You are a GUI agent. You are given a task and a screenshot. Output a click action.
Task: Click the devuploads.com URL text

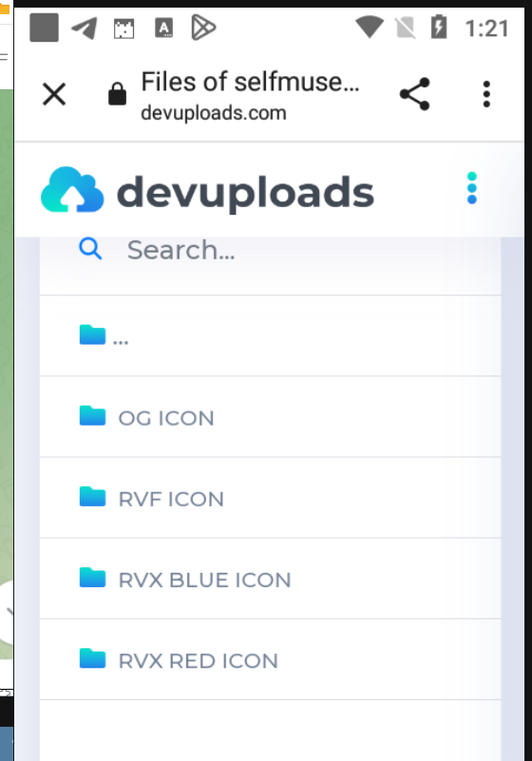click(x=214, y=113)
